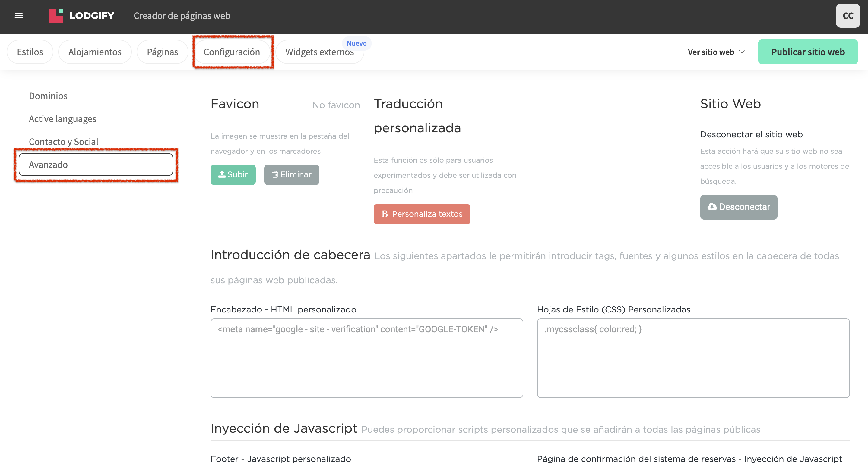
Task: Switch to the Estilos tab
Action: [30, 52]
